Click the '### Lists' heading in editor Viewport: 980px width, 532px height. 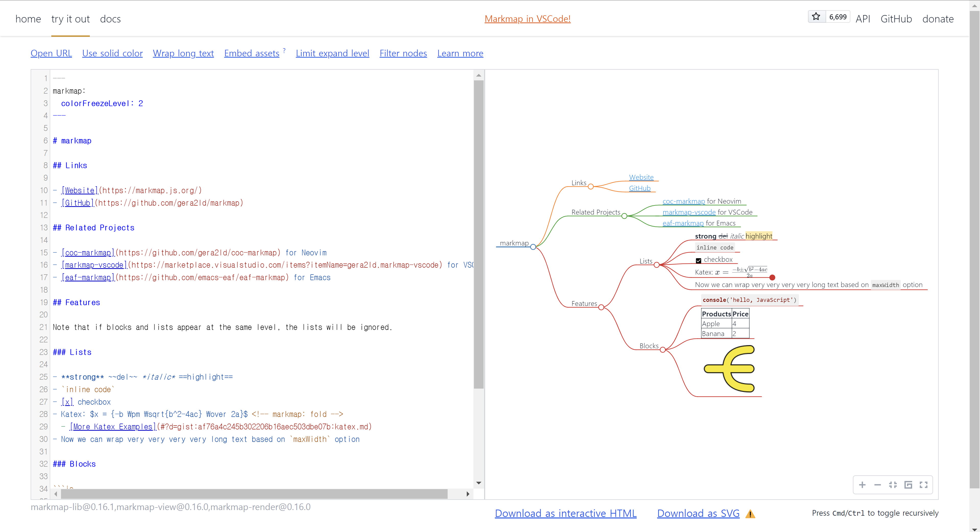point(72,352)
